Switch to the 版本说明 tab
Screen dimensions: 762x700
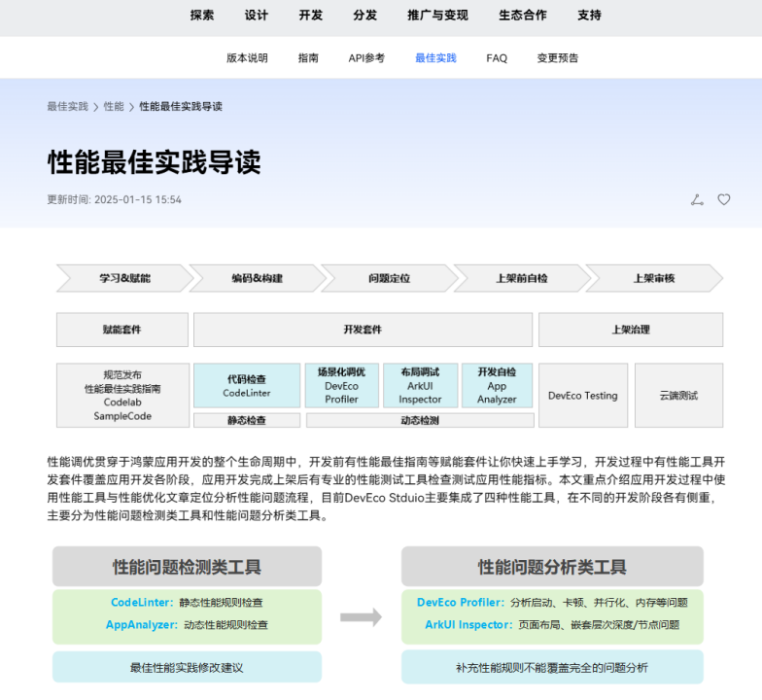point(247,58)
